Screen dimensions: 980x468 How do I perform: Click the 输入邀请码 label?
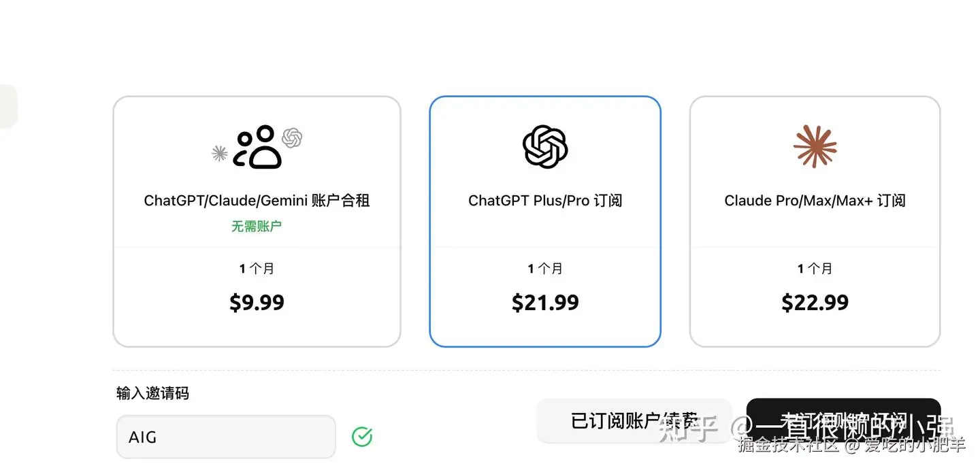tap(152, 393)
